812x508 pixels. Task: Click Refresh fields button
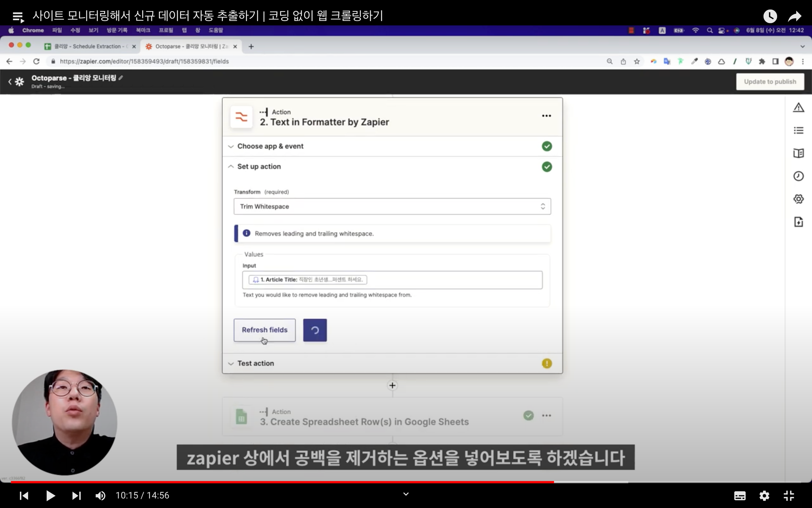264,330
